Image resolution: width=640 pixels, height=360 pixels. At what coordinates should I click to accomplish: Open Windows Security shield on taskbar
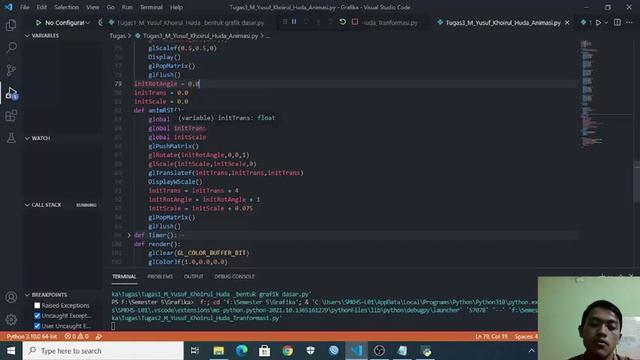pos(311,351)
